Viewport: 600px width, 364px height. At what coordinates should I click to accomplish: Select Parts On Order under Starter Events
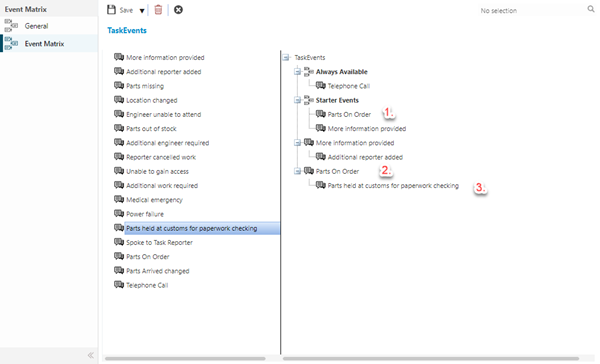[x=349, y=114]
